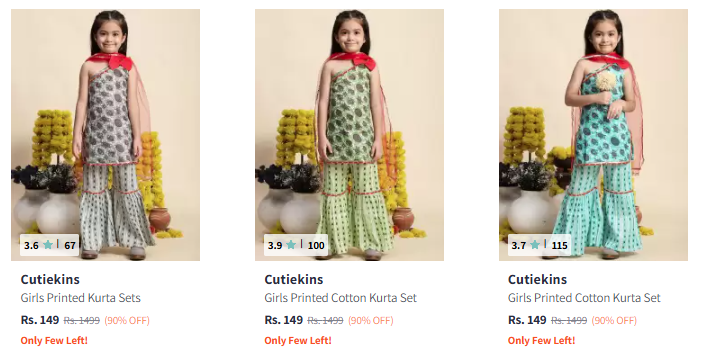Viewport: 711px width, 360px height.
Task: Click the star icon beside the 3.9 rating
Action: (x=292, y=245)
